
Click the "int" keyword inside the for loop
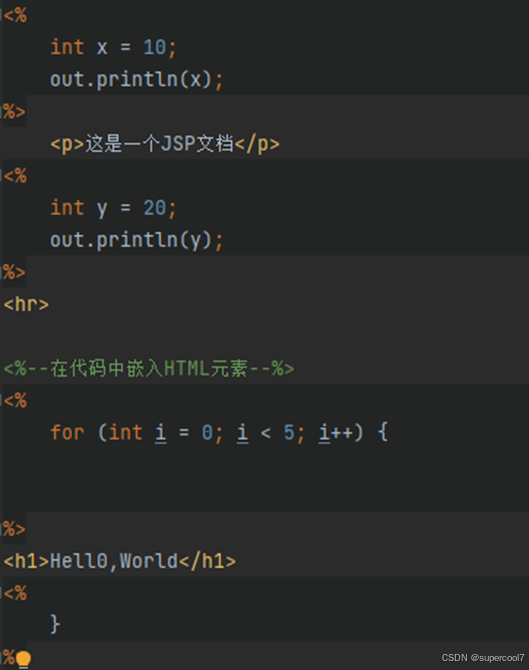click(x=126, y=432)
